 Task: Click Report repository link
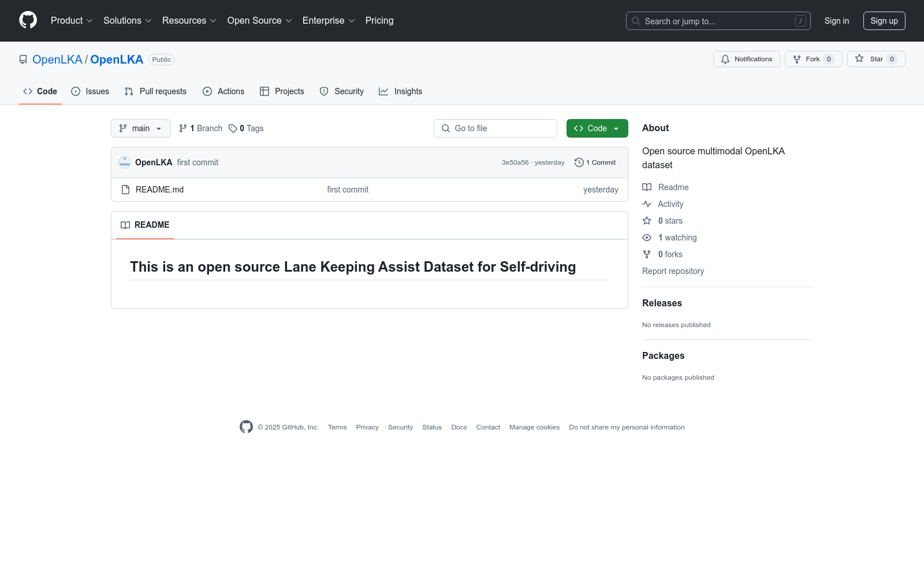click(673, 271)
